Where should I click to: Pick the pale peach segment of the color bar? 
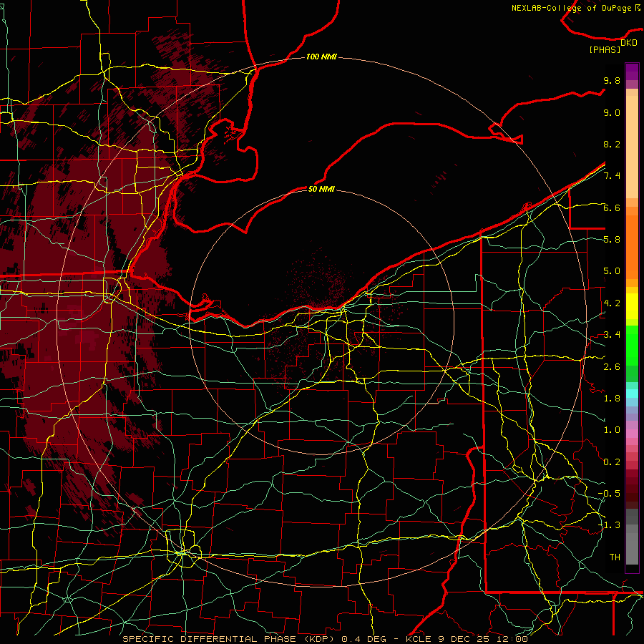[x=632, y=147]
